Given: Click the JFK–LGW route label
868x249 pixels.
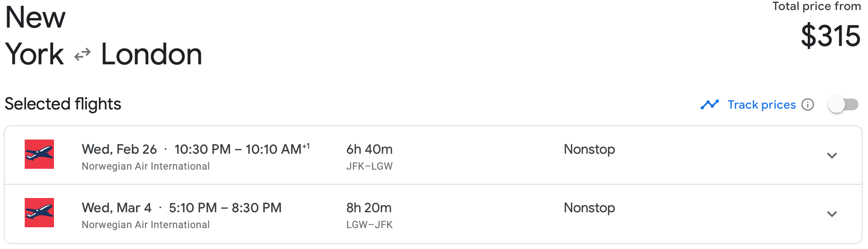Looking at the screenshot, I should pos(369,166).
